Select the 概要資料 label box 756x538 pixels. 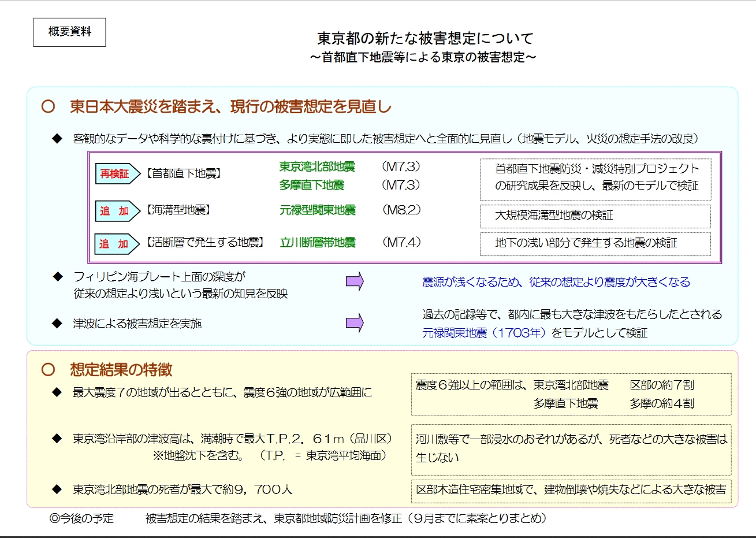(70, 32)
